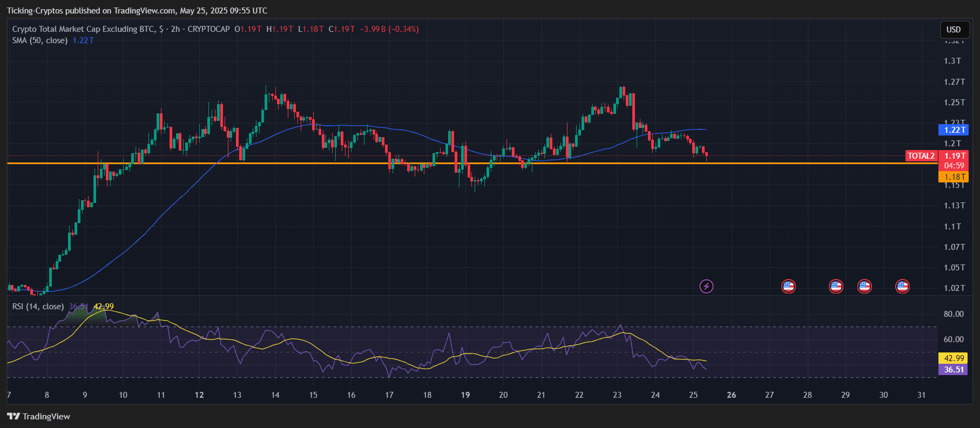980x428 pixels.
Task: Open the first US flag economic event
Action: (788, 286)
